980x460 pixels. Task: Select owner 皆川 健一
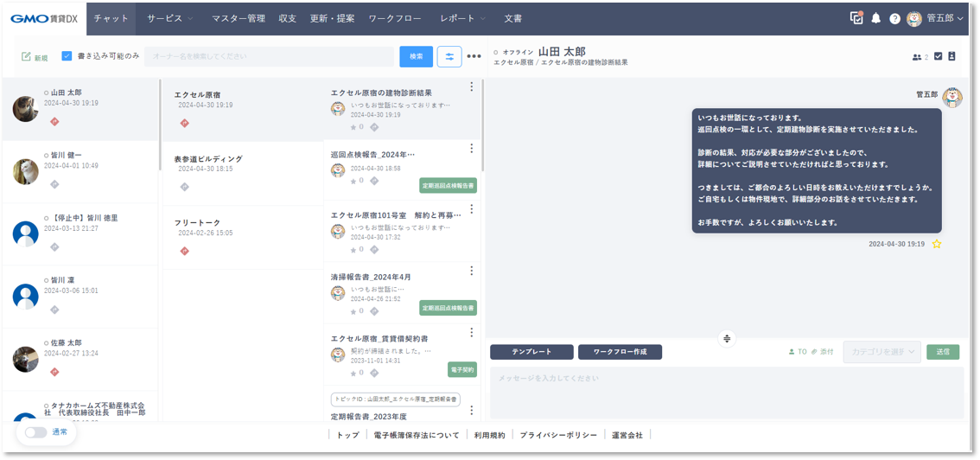click(x=80, y=171)
